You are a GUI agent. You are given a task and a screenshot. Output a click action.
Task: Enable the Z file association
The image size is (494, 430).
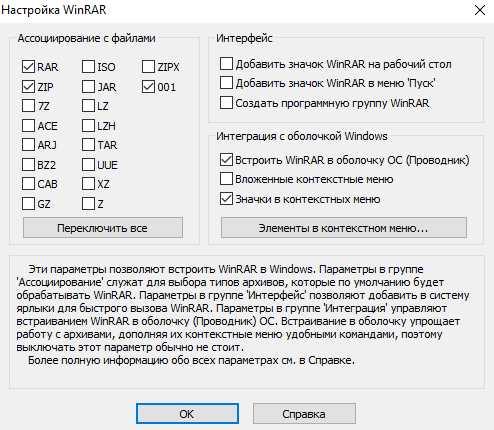88,204
